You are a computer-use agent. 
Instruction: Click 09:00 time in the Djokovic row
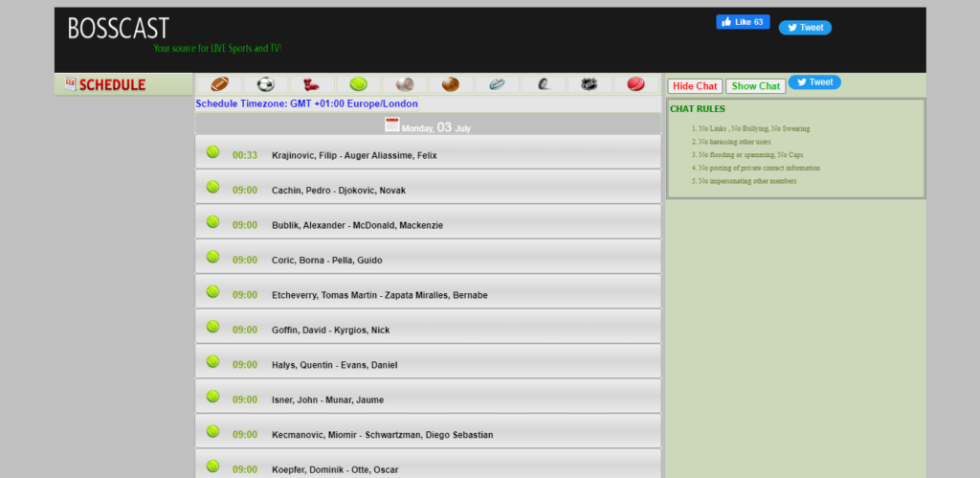pos(245,191)
